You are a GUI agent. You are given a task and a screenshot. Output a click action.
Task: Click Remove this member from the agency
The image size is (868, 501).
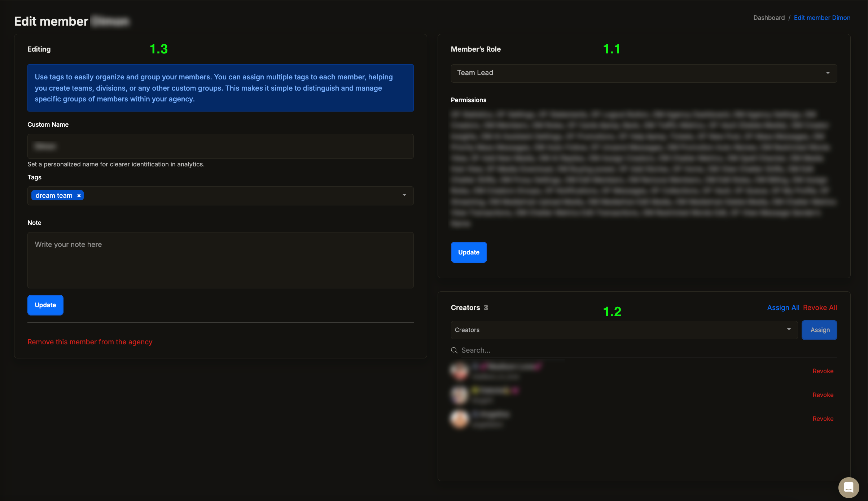coord(90,342)
